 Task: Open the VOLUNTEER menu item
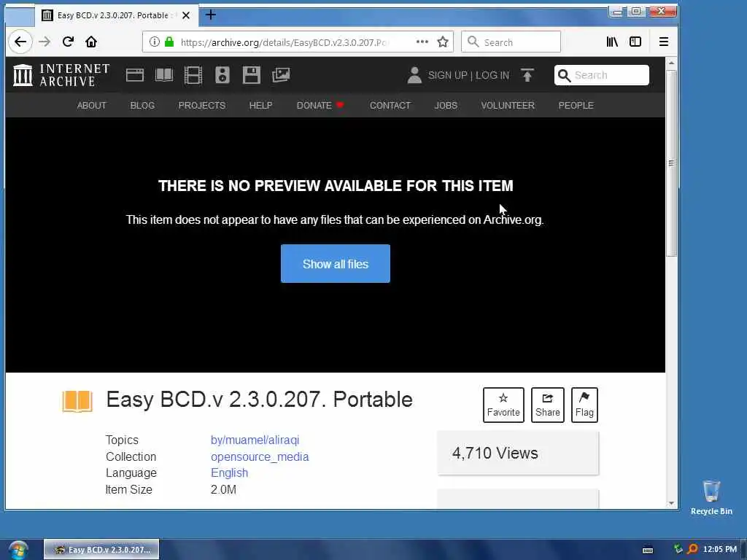pyautogui.click(x=508, y=105)
